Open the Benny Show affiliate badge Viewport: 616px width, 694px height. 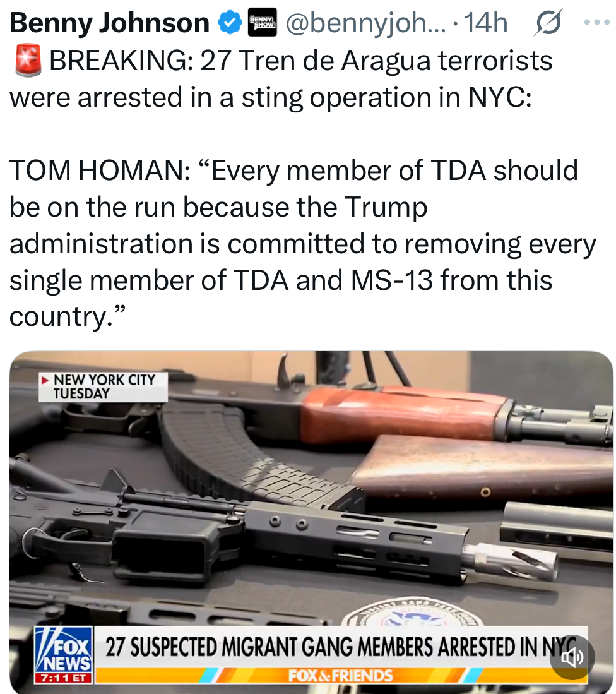263,22
